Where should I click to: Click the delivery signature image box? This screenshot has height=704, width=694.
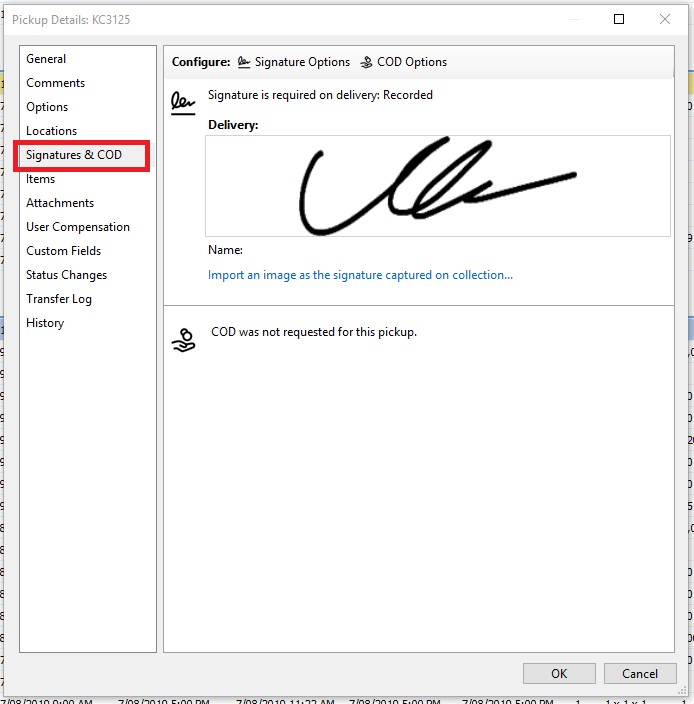coord(438,186)
